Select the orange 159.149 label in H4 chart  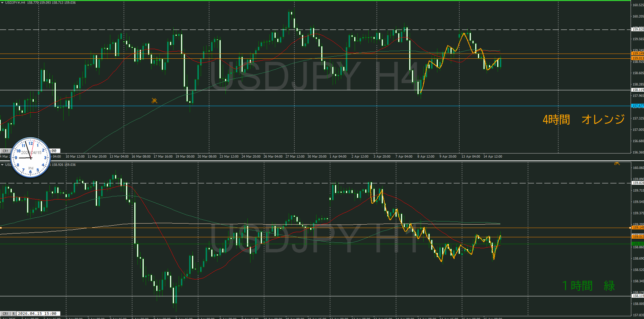click(x=637, y=54)
